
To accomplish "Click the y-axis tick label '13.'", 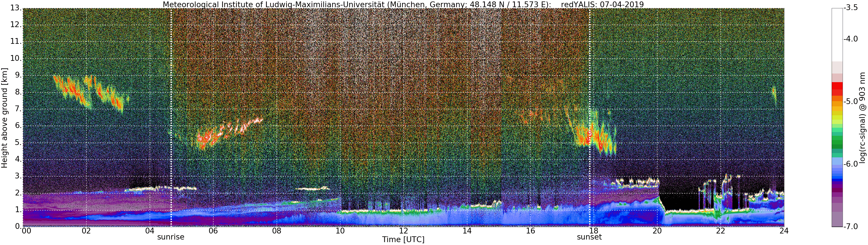I will coord(15,8).
